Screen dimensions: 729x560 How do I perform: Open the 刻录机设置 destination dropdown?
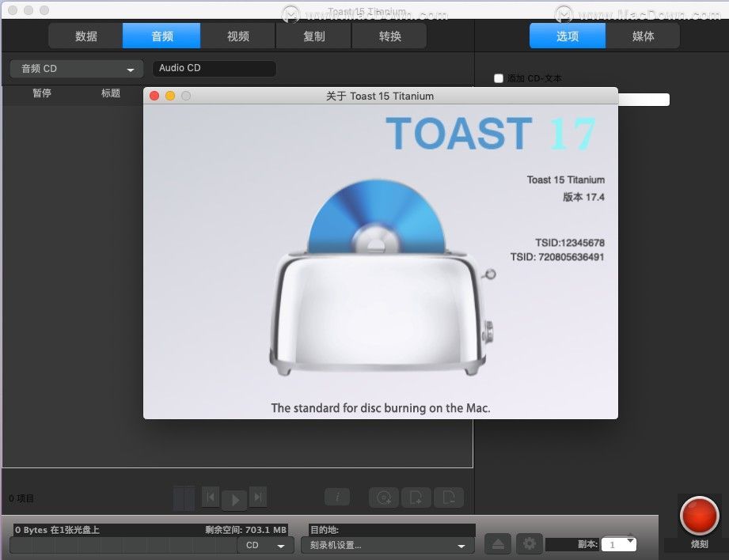click(x=388, y=546)
